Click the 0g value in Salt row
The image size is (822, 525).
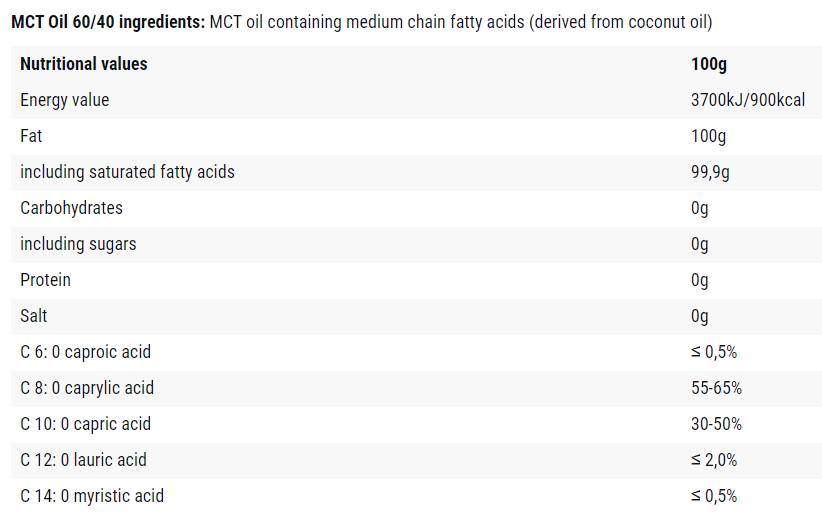coord(699,316)
